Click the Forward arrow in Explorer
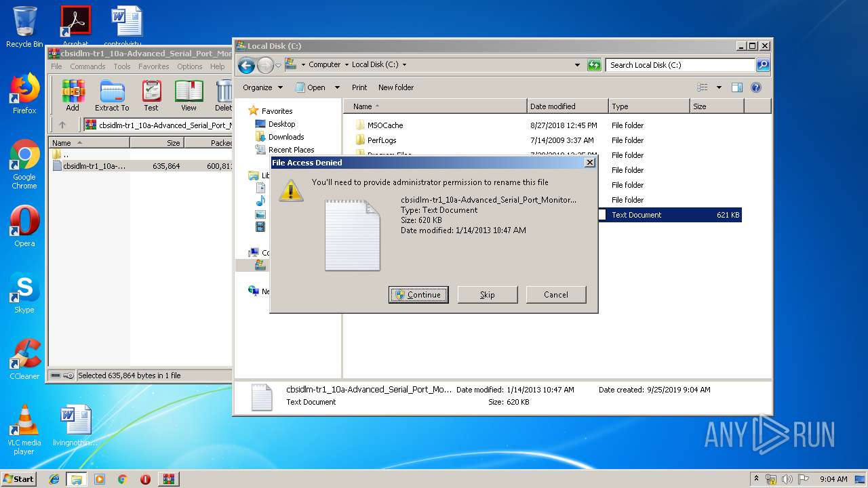868x488 pixels. [265, 65]
